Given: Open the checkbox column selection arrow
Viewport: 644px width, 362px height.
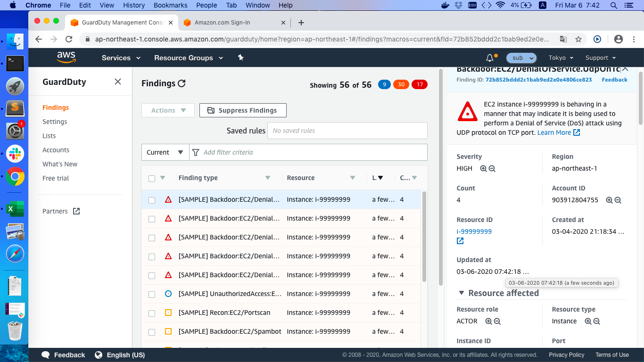Looking at the screenshot, I should [163, 178].
